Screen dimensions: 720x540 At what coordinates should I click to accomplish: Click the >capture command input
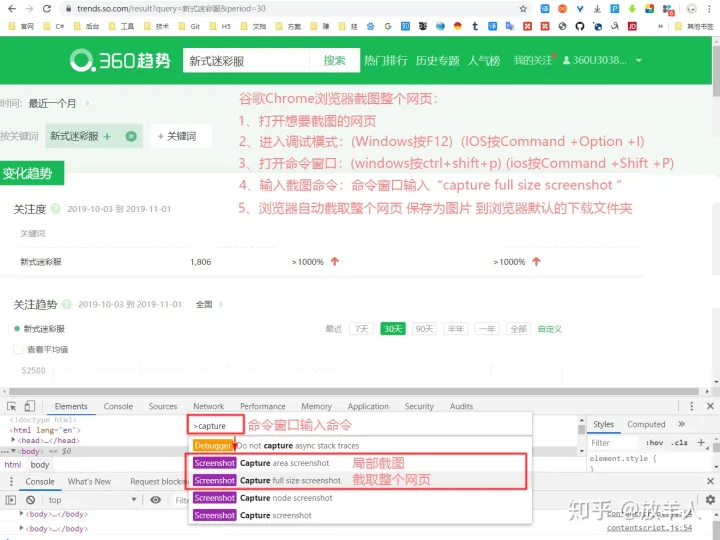tap(216, 426)
